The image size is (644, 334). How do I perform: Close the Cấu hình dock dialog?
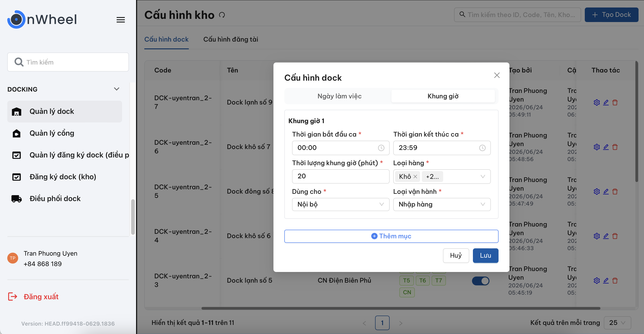click(x=497, y=75)
